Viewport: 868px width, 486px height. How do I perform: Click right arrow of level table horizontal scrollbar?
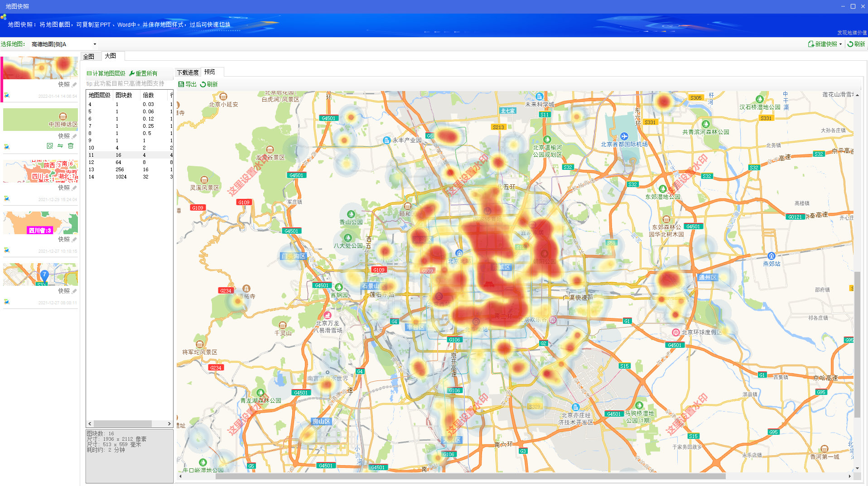(x=169, y=424)
